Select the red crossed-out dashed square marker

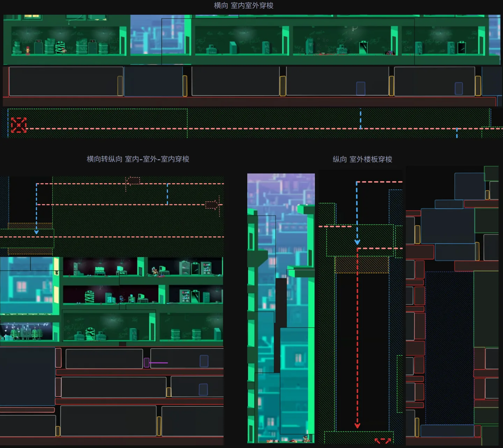coord(19,125)
